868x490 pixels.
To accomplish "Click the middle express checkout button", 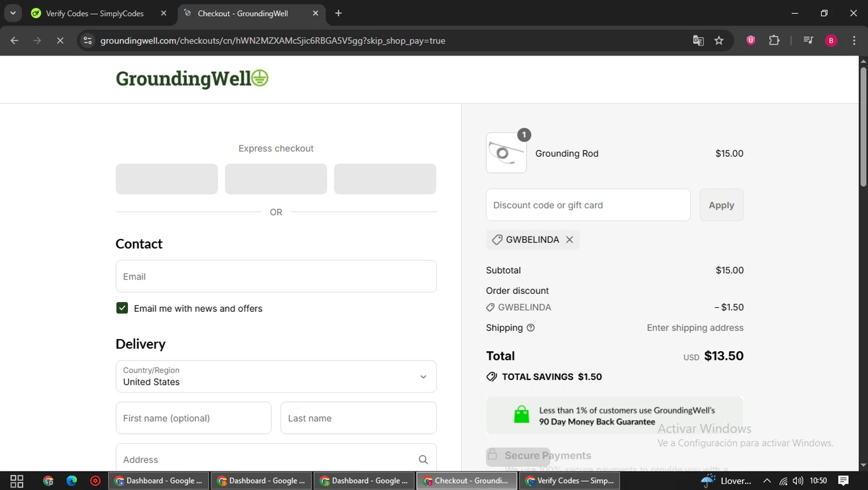I will pos(276,179).
